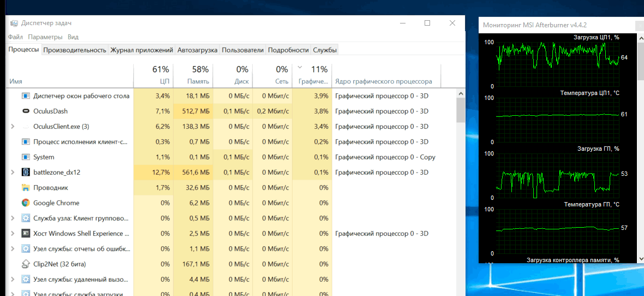Click the 12,7% CPU value for battlezone_dx12
644x296 pixels.
pyautogui.click(x=153, y=172)
